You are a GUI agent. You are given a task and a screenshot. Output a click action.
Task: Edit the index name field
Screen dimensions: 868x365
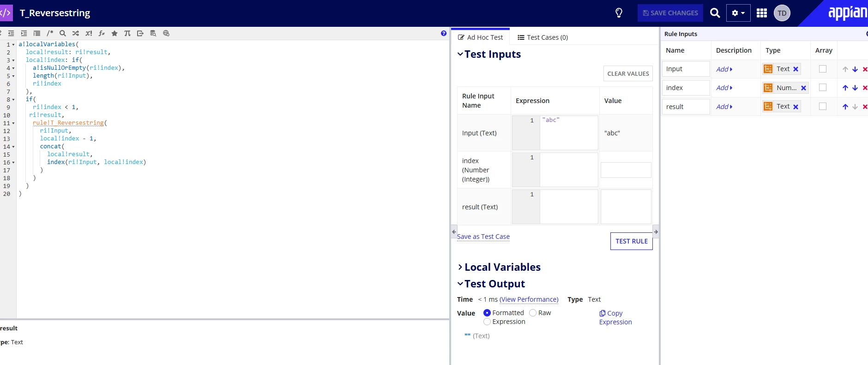pos(686,88)
